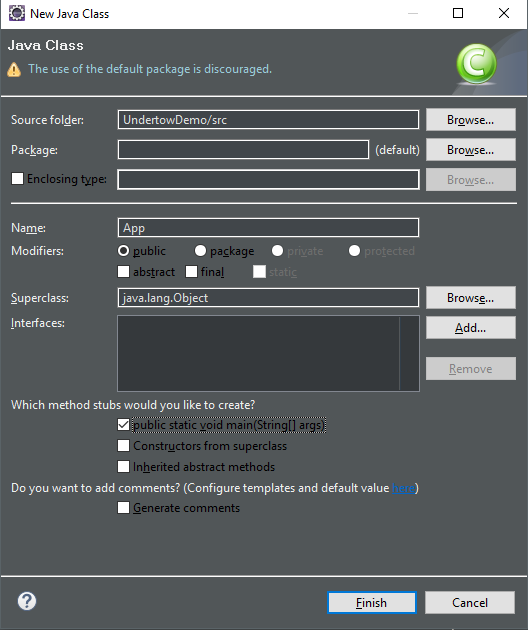This screenshot has height=630, width=528.
Task: Open the 'here' templates configuration link
Action: 403,488
